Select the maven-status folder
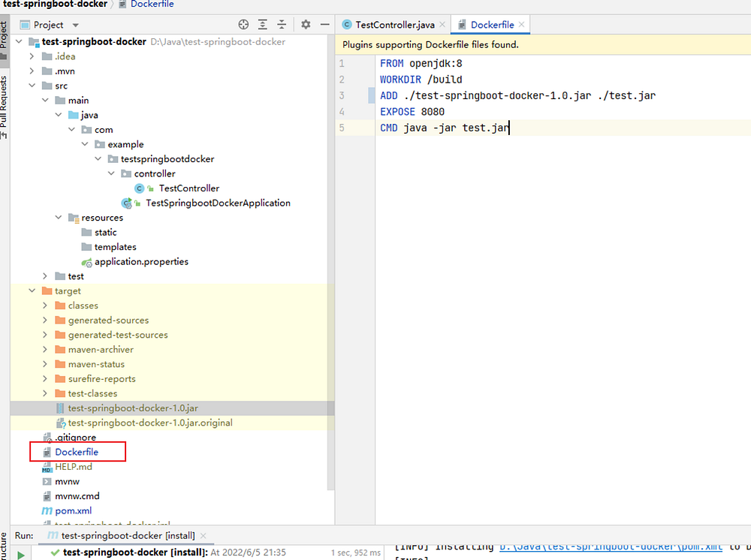Image resolution: width=751 pixels, height=560 pixels. (x=96, y=364)
